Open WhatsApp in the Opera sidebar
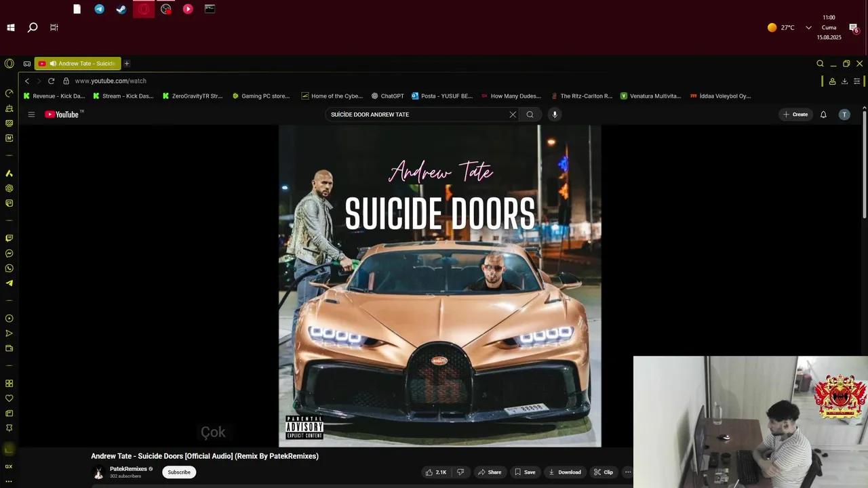The width and height of the screenshot is (868, 488). pyautogui.click(x=9, y=268)
